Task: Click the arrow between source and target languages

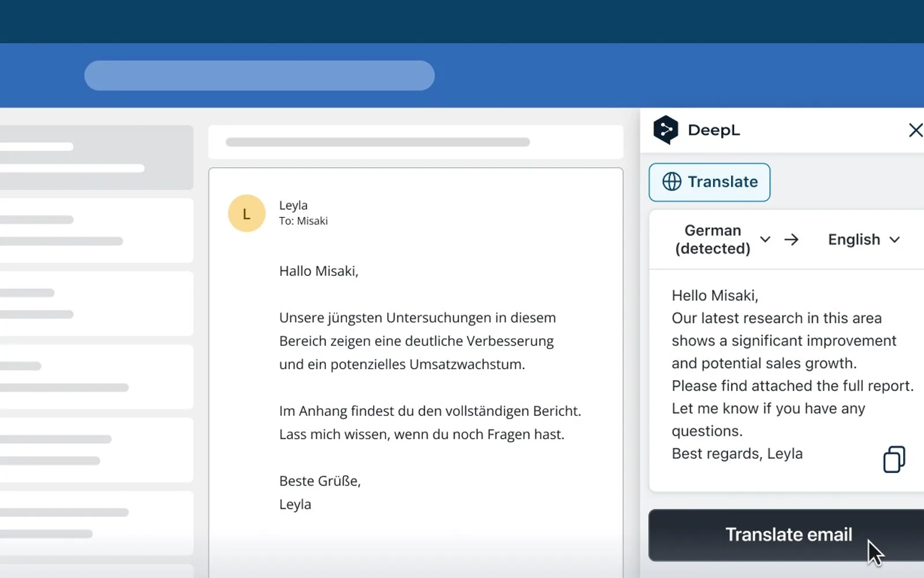Action: pos(791,239)
